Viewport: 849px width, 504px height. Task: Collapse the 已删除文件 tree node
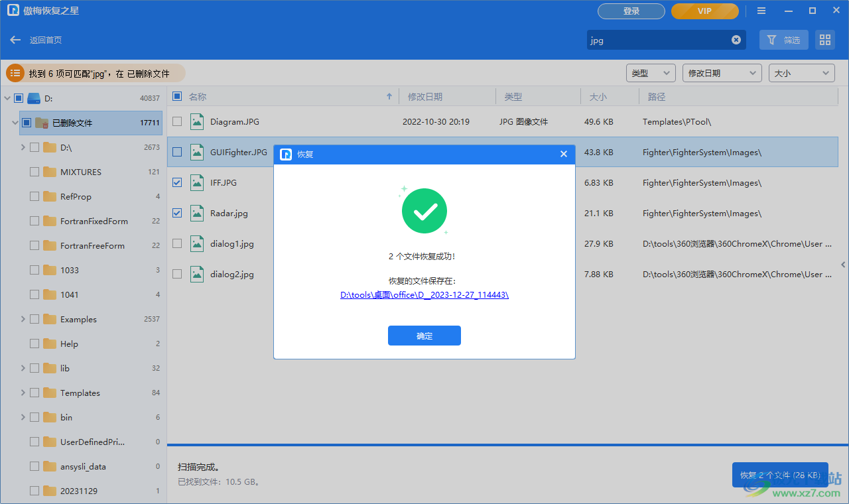click(15, 123)
